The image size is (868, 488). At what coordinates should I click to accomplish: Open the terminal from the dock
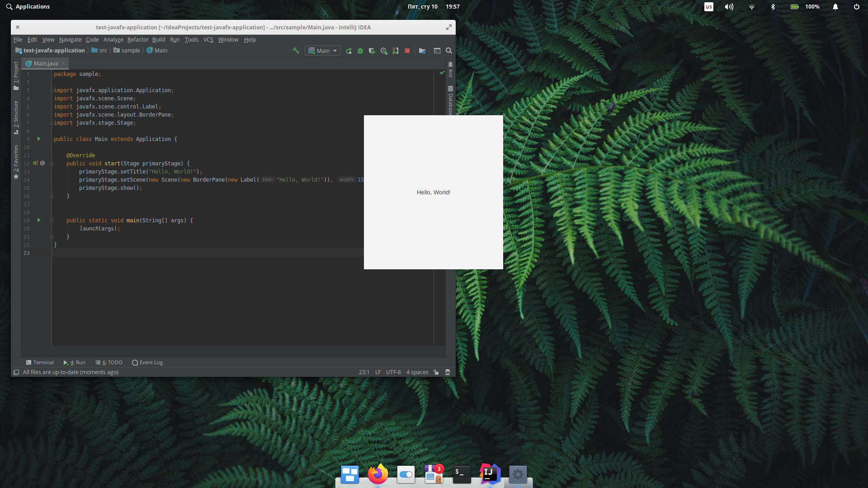[462, 474]
